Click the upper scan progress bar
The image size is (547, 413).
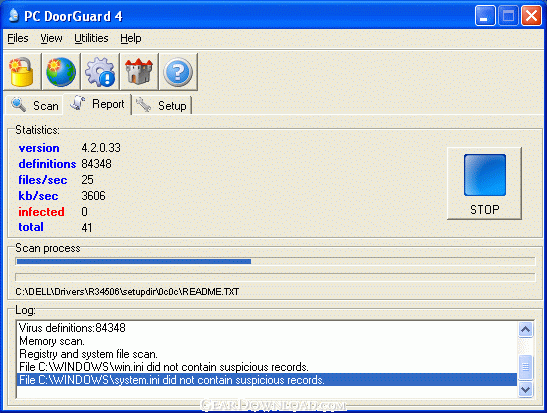[275, 261]
